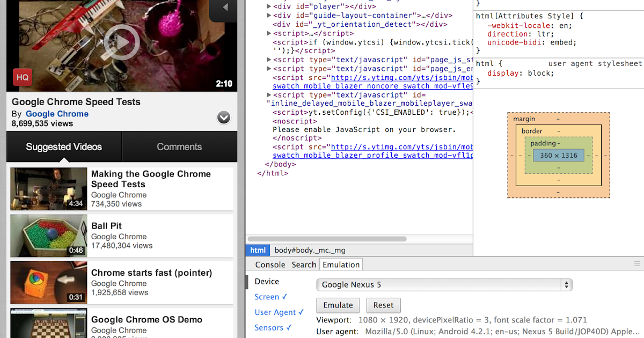
Task: Toggle the Sensors emulation checkmark
Action: 273,327
